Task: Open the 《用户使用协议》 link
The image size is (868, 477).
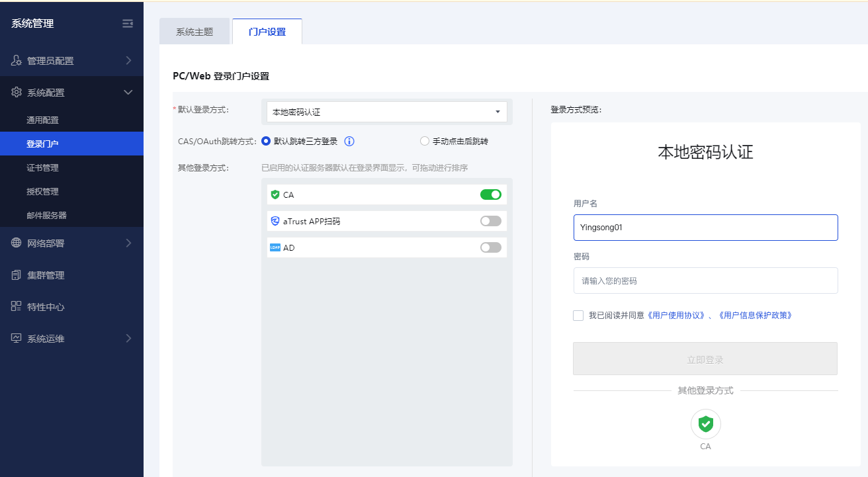Action: click(676, 316)
